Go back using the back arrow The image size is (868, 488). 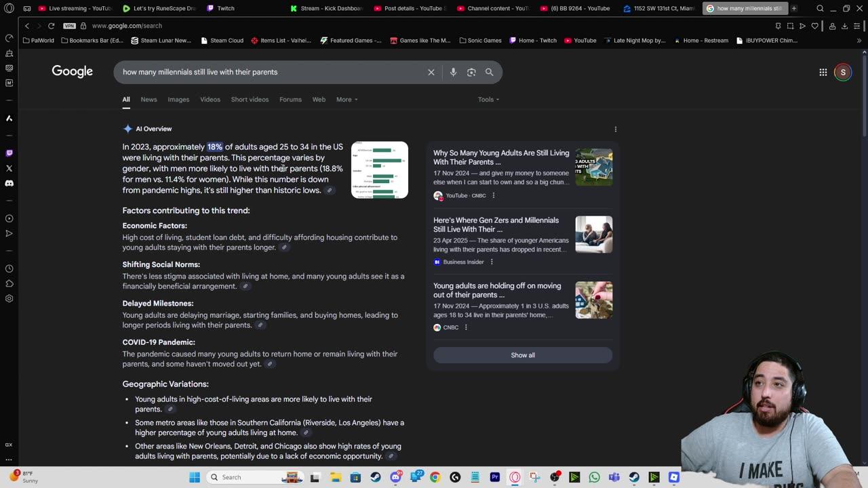click(x=27, y=26)
